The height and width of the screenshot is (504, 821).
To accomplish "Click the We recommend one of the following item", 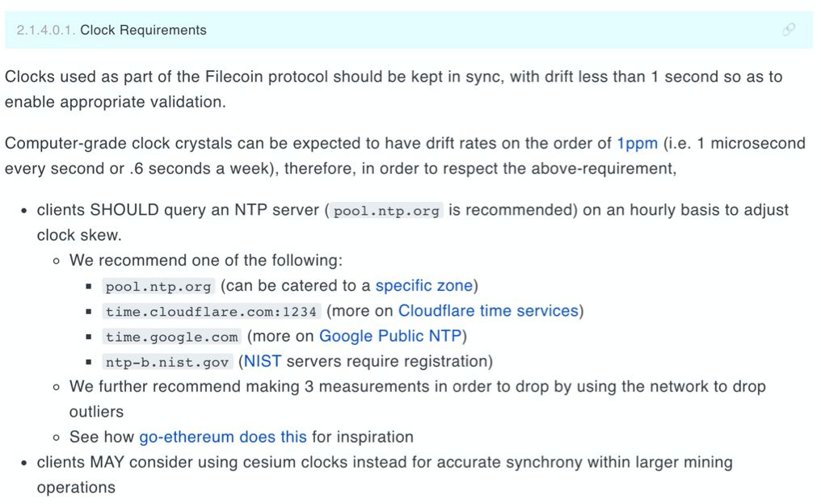I will point(206,260).
